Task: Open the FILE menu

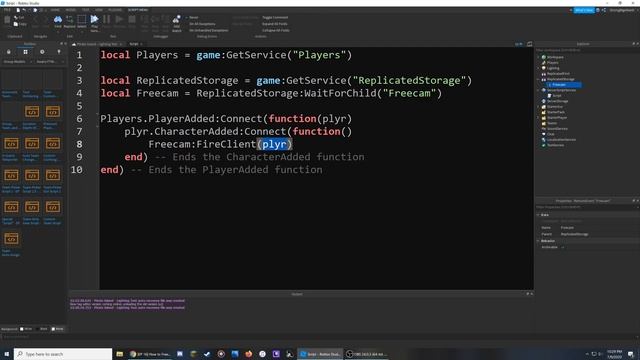Action: pos(7,10)
